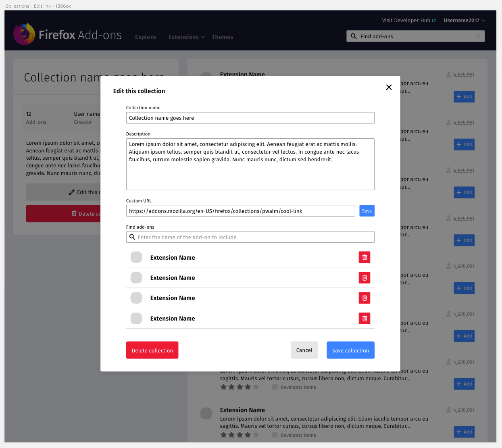Select the gray avatar circle of the second extension row
This screenshot has width=502, height=448.
tap(136, 277)
